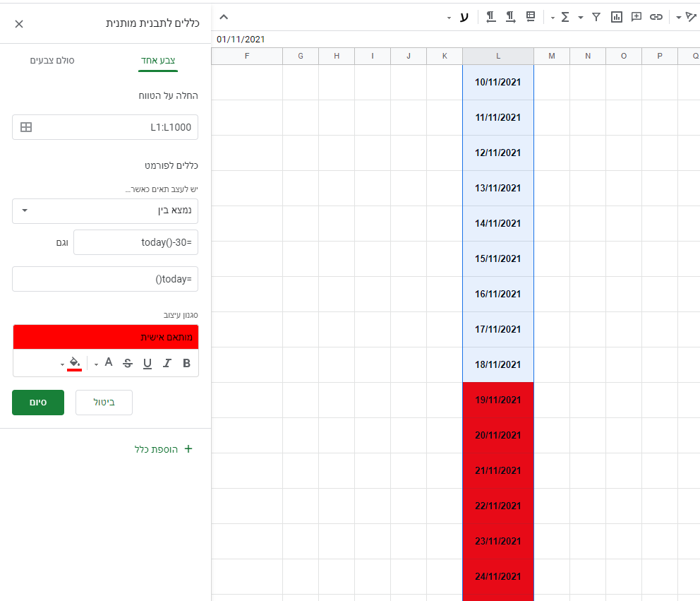
Task: Select the red cell with 22/11/2021
Action: [x=498, y=506]
